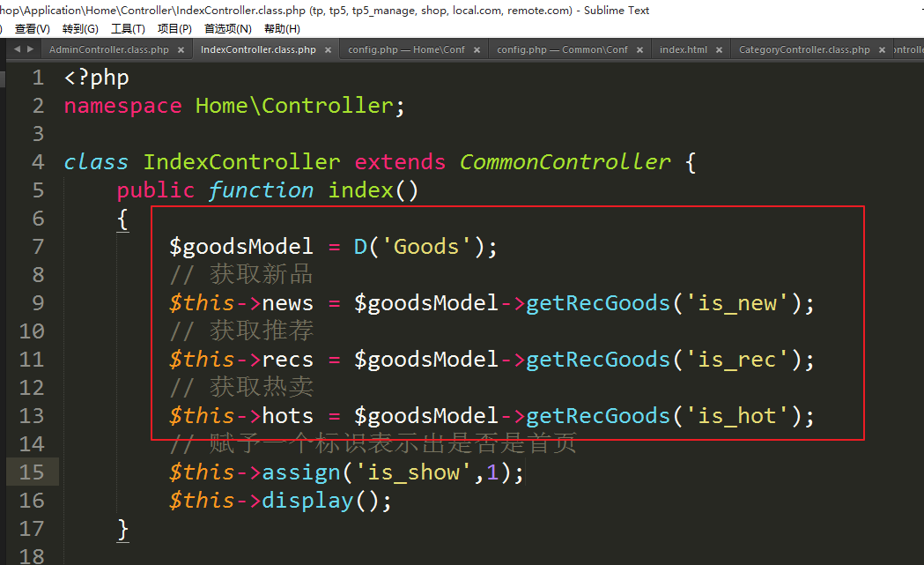The image size is (924, 565).
Task: Open the 查看(V) menu
Action: (32, 29)
